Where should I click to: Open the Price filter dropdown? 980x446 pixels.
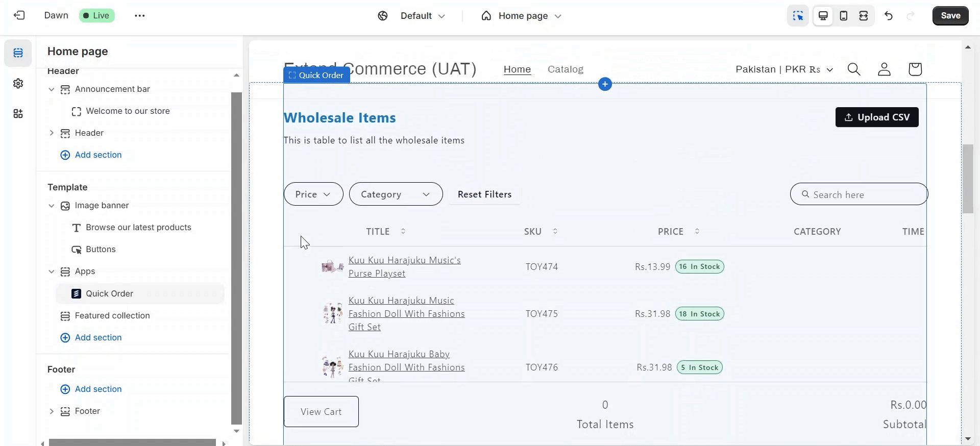[313, 194]
